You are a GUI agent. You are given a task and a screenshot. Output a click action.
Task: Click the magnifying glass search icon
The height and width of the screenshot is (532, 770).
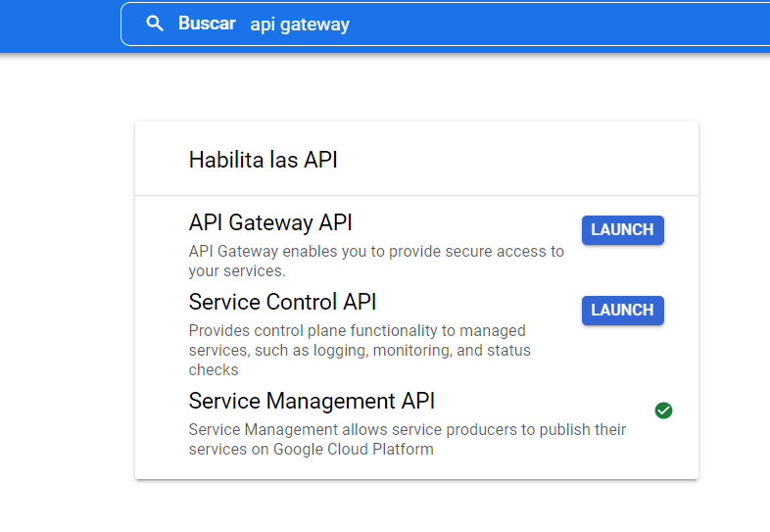pyautogui.click(x=155, y=24)
